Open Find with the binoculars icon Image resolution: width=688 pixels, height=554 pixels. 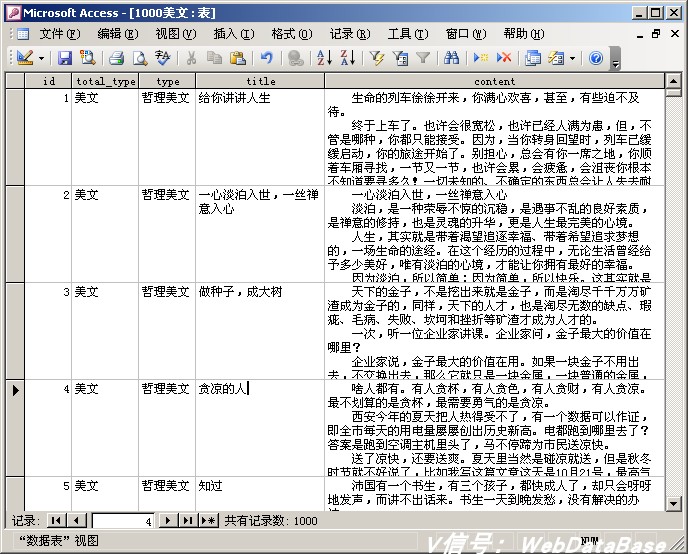(452, 58)
